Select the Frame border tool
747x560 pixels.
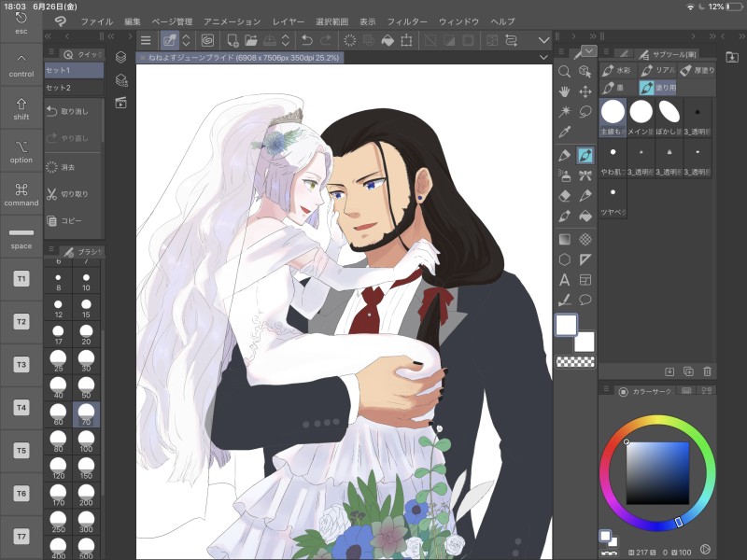pyautogui.click(x=585, y=279)
